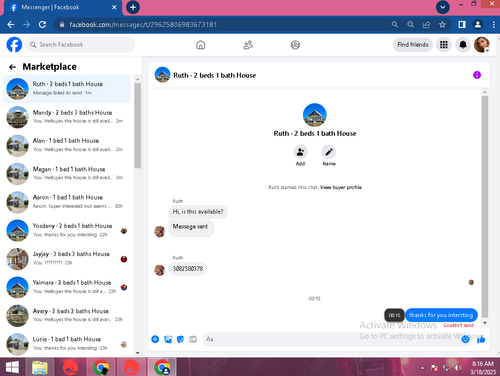Viewport: 500px width, 376px height.
Task: Click the taskbar volume speaker icon
Action: [x=459, y=368]
